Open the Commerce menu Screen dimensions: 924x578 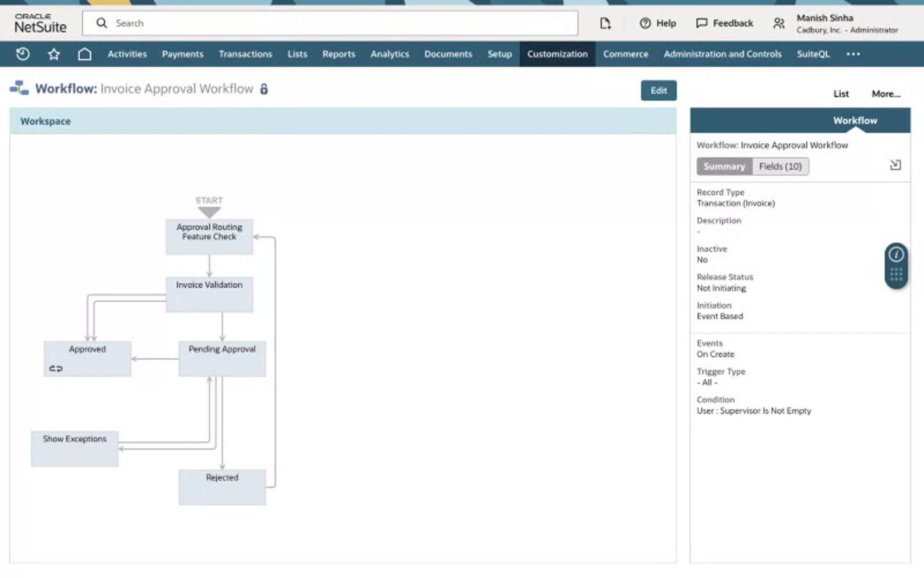pyautogui.click(x=626, y=54)
